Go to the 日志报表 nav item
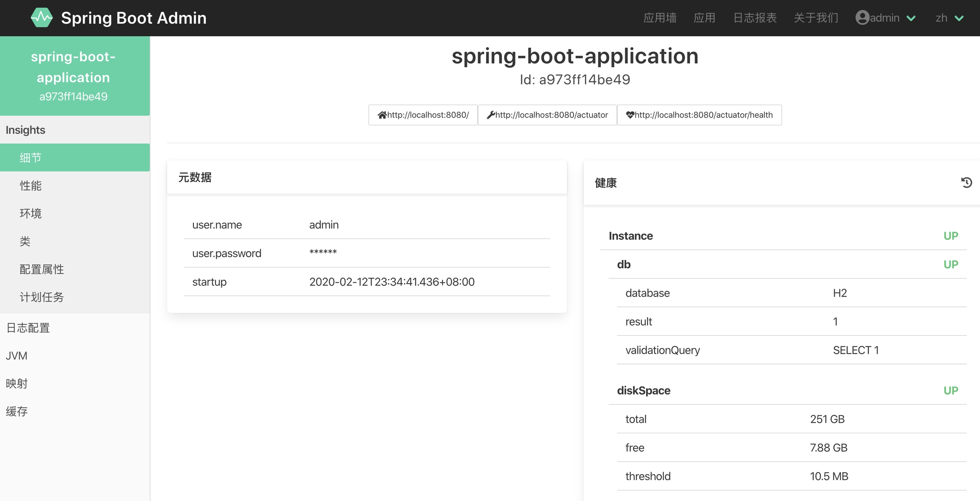 pyautogui.click(x=755, y=18)
